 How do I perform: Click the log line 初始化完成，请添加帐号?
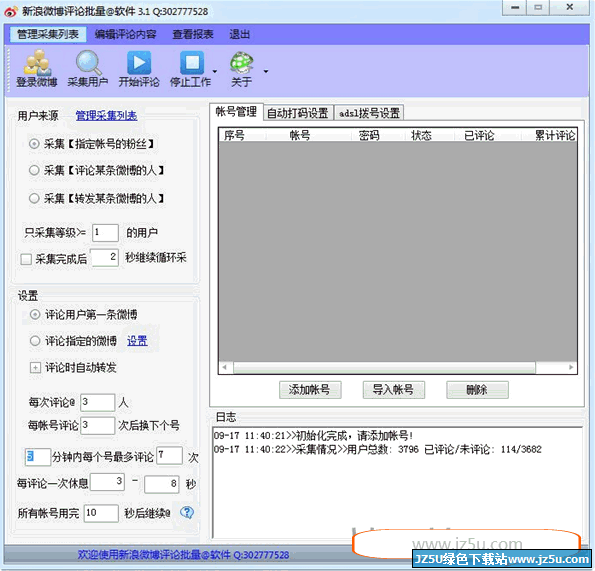pyautogui.click(x=313, y=435)
